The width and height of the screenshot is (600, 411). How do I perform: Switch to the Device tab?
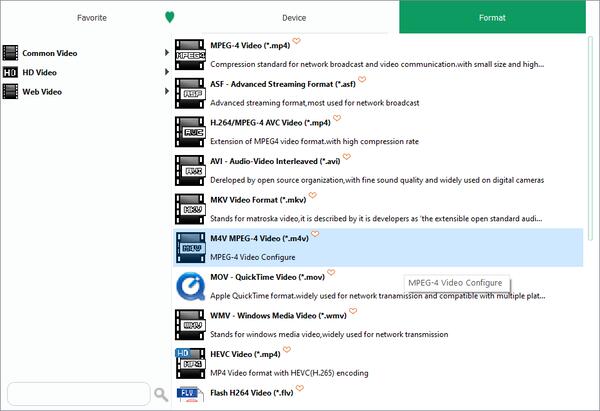pyautogui.click(x=294, y=18)
